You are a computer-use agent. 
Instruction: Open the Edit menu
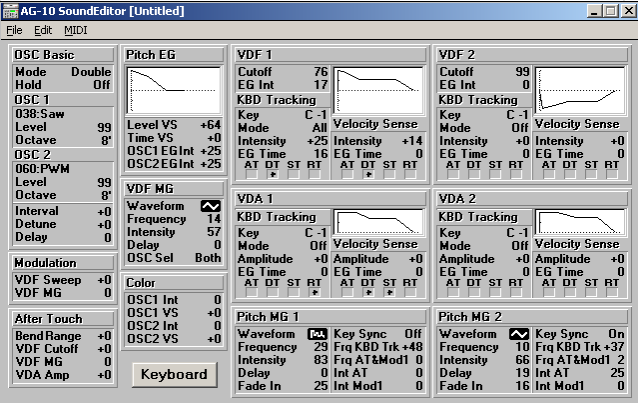[x=43, y=31]
